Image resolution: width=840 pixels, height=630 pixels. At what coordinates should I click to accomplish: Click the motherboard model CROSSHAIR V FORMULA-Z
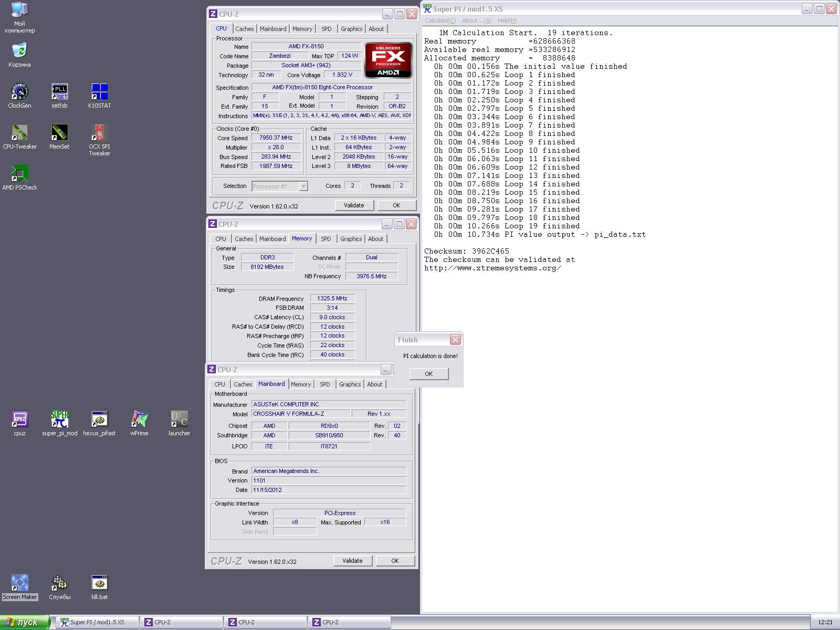301,414
